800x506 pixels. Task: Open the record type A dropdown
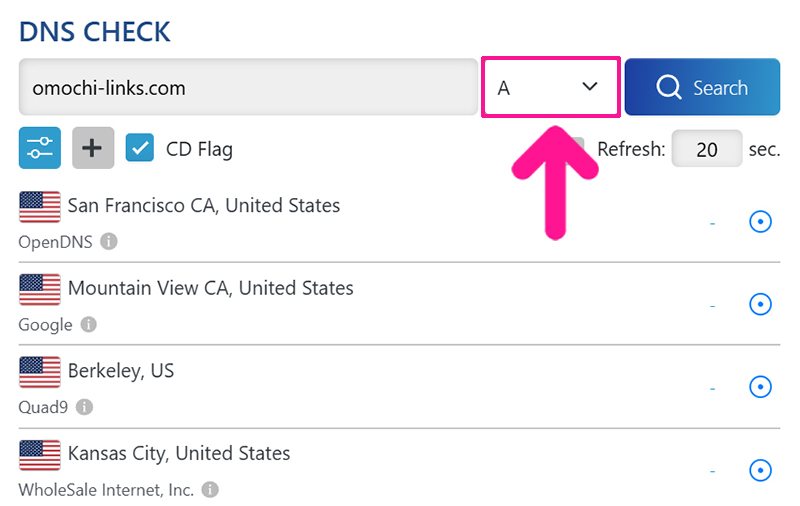551,88
